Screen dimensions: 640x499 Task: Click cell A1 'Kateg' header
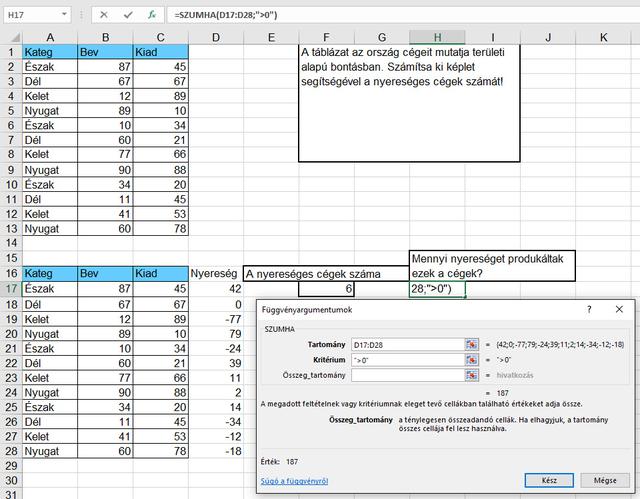click(x=50, y=52)
